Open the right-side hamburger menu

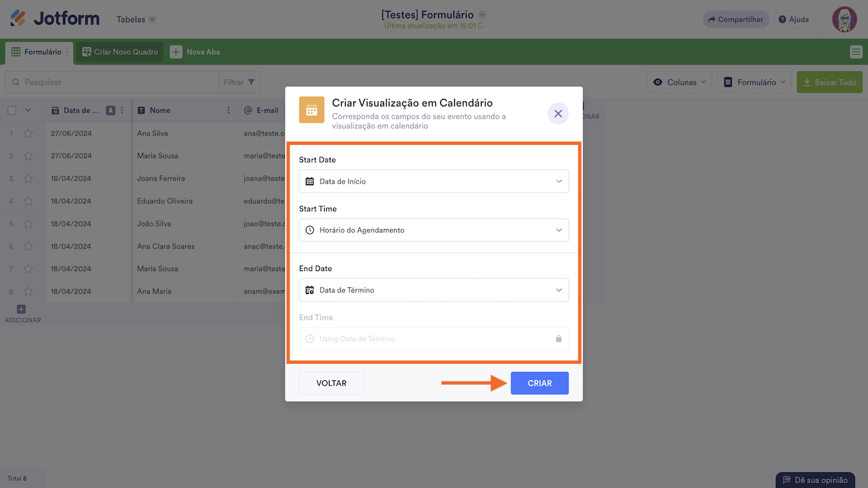[856, 52]
